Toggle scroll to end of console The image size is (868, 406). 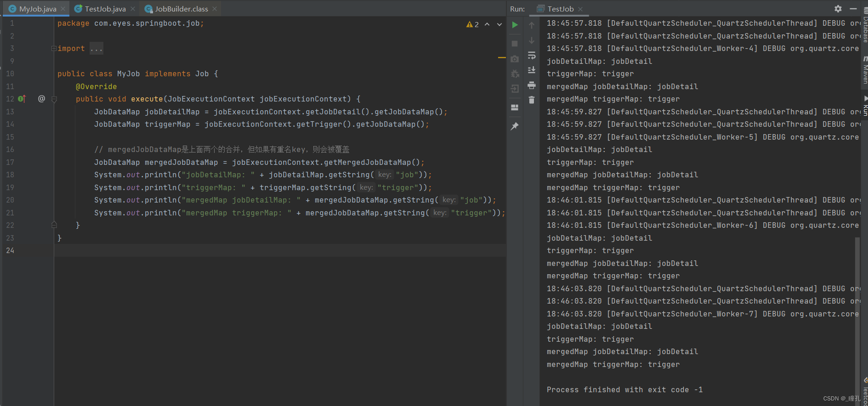(532, 70)
